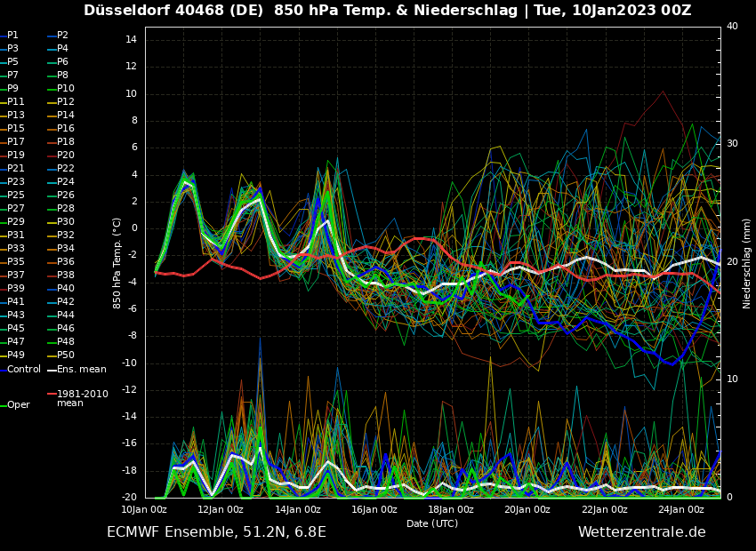This screenshot has height=551, width=756.
Task: Click the 850 hPa Temp. (°C) axis label
Action: pyautogui.click(x=117, y=263)
